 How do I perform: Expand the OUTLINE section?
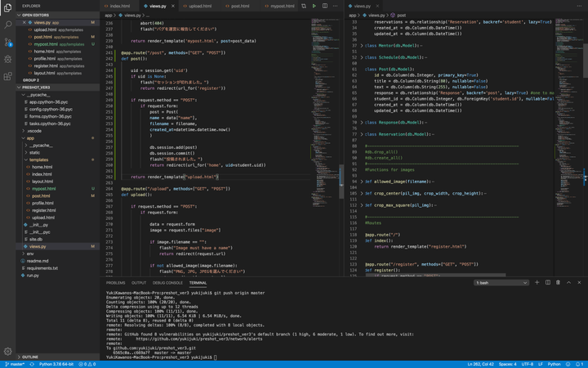point(30,357)
